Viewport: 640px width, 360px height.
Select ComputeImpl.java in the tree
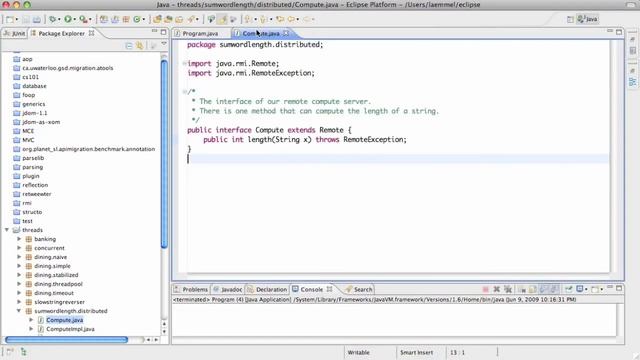click(70, 329)
